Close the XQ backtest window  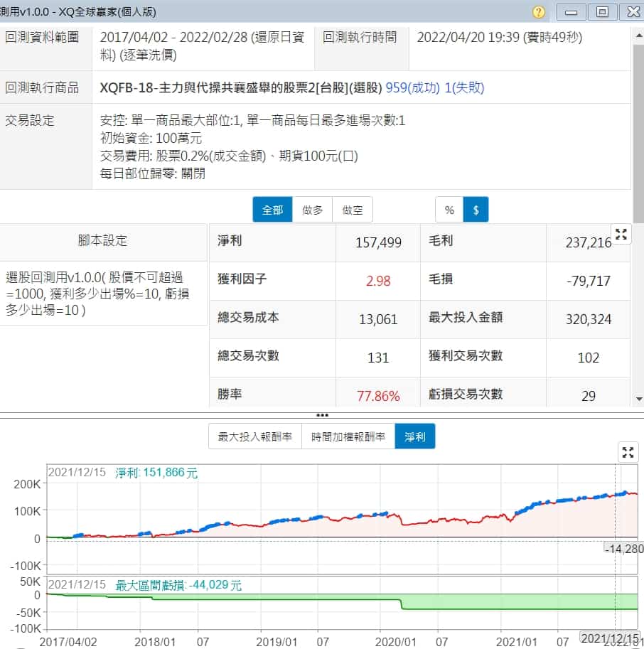coord(630,12)
